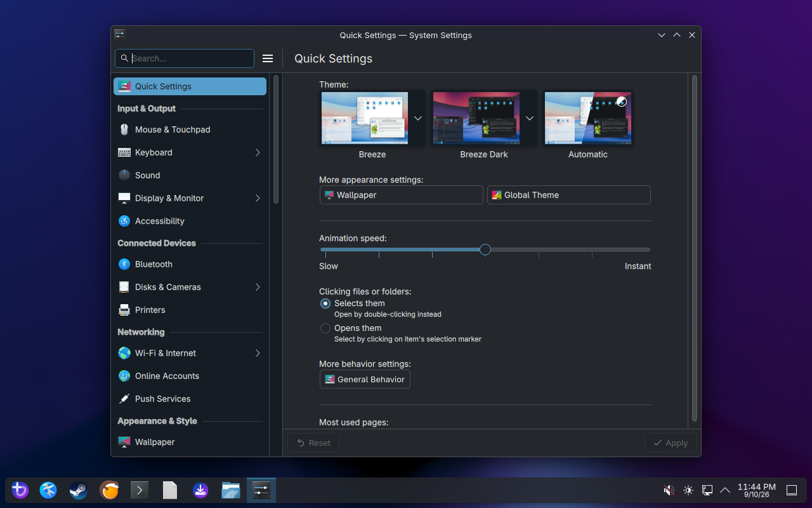Open Wallpaper in sidebar list
This screenshot has width=812, height=508.
190,442
